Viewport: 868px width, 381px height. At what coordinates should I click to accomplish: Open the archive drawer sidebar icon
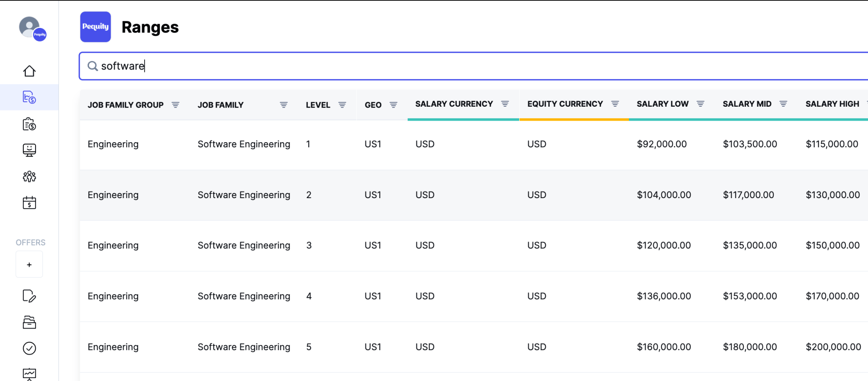29,322
